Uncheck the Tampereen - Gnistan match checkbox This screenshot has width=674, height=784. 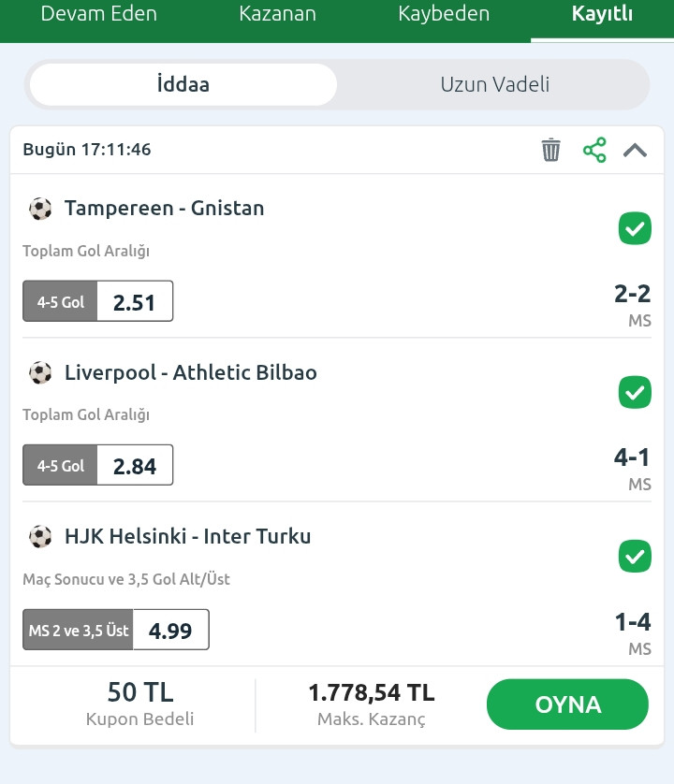[x=635, y=228]
